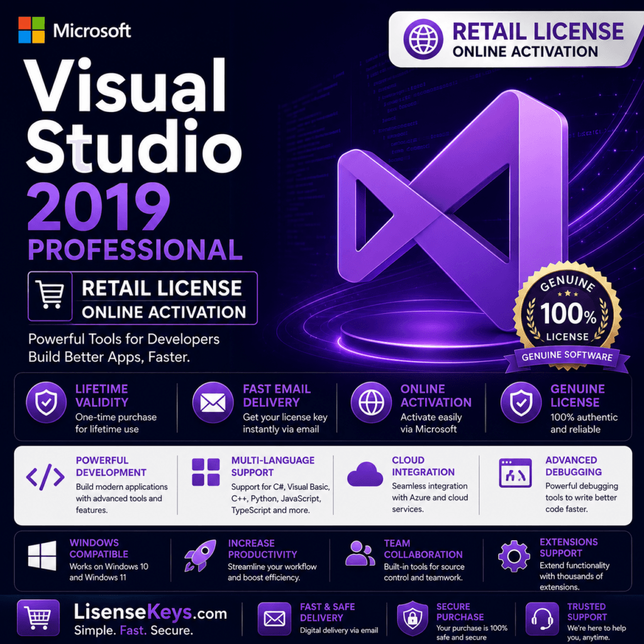Click the "FAST & SAFE DELIVERY" heading

327,613
